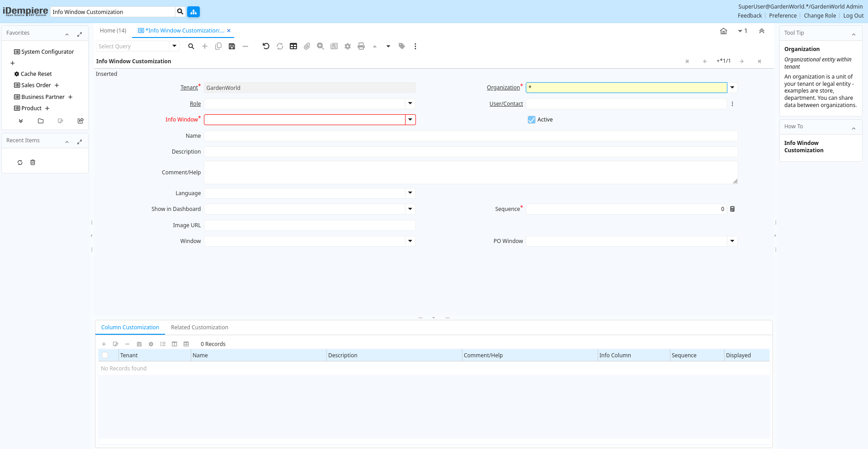The height and width of the screenshot is (449, 868).
Task: Open the Attachment paperclip icon
Action: tap(307, 46)
